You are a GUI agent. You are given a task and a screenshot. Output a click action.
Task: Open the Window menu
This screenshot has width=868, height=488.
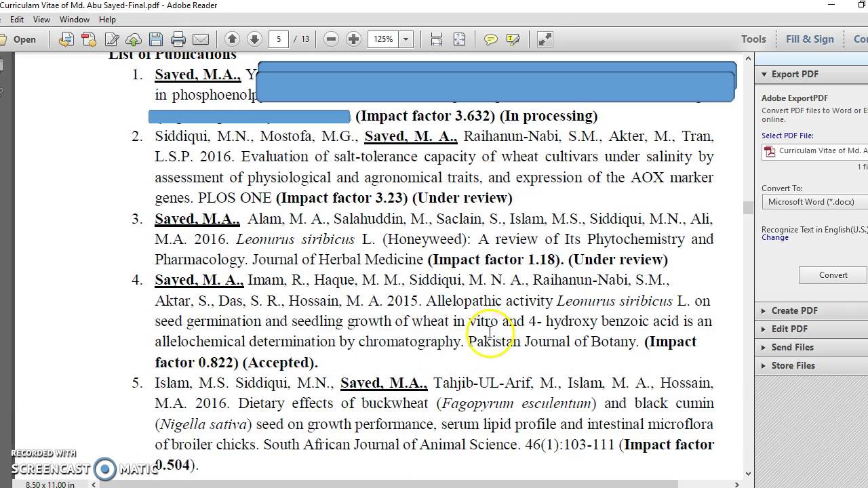75,20
